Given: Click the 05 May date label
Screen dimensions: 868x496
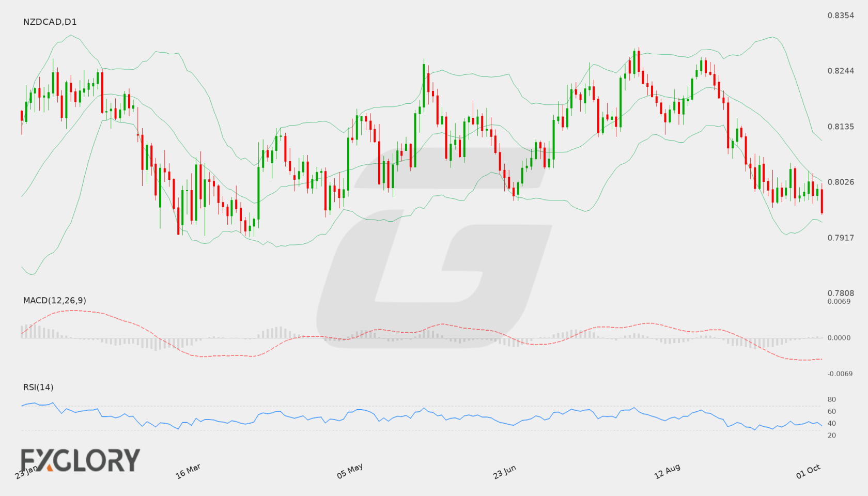Looking at the screenshot, I should coord(350,471).
